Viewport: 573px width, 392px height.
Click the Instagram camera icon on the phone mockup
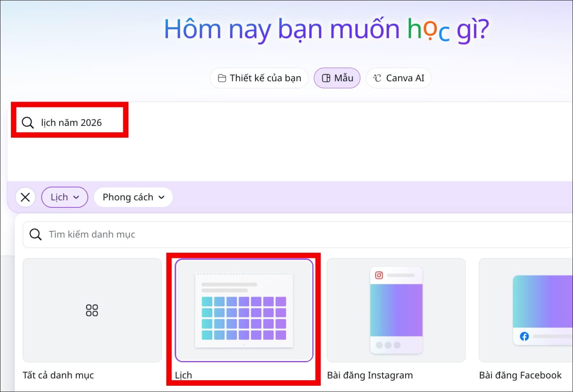pyautogui.click(x=378, y=275)
